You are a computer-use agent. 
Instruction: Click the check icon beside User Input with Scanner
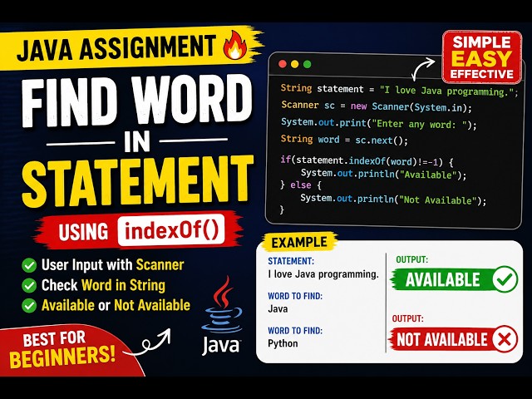click(x=29, y=265)
